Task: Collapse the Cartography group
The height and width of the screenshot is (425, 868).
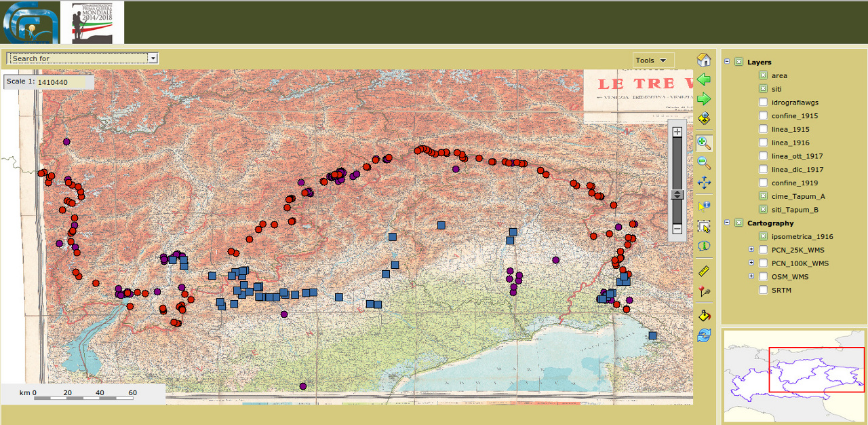Action: pyautogui.click(x=727, y=223)
